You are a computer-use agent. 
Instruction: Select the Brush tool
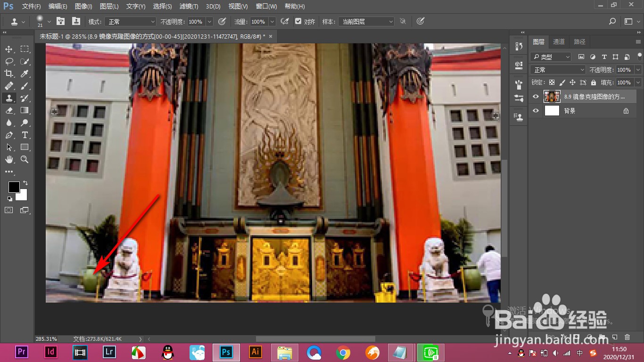[x=25, y=86]
